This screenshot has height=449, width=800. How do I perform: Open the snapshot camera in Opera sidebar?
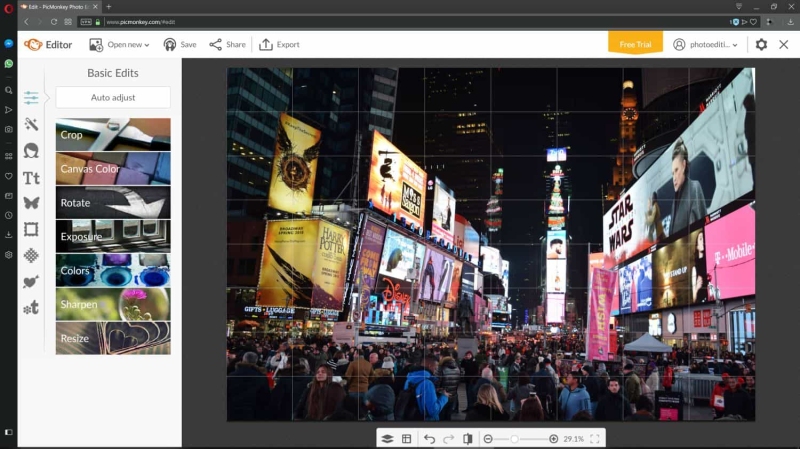8,130
